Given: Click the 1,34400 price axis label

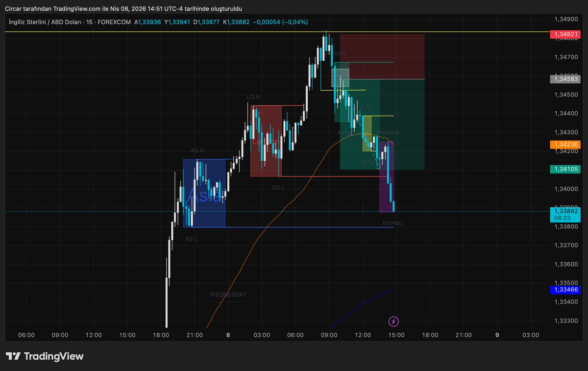Looking at the screenshot, I should pos(566,113).
